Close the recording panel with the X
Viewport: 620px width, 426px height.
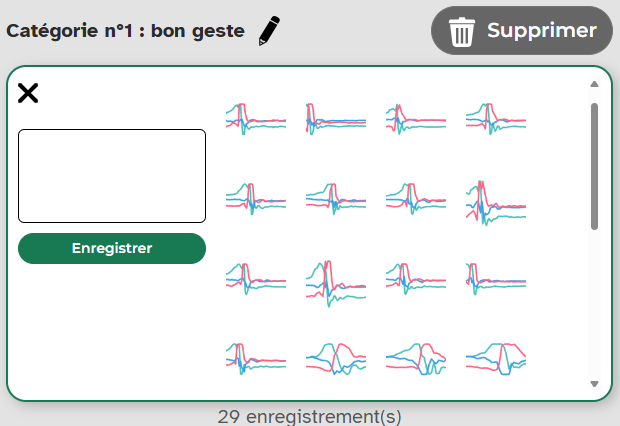[x=28, y=93]
